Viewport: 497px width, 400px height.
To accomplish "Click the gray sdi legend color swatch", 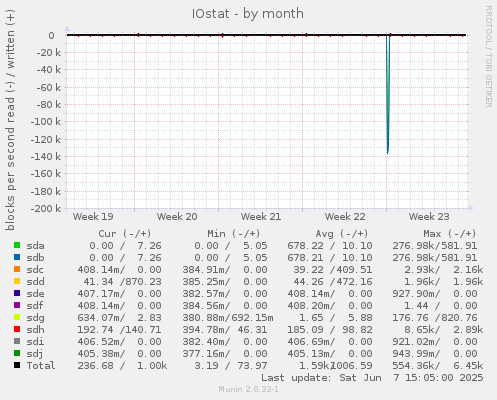I will coord(17,341).
